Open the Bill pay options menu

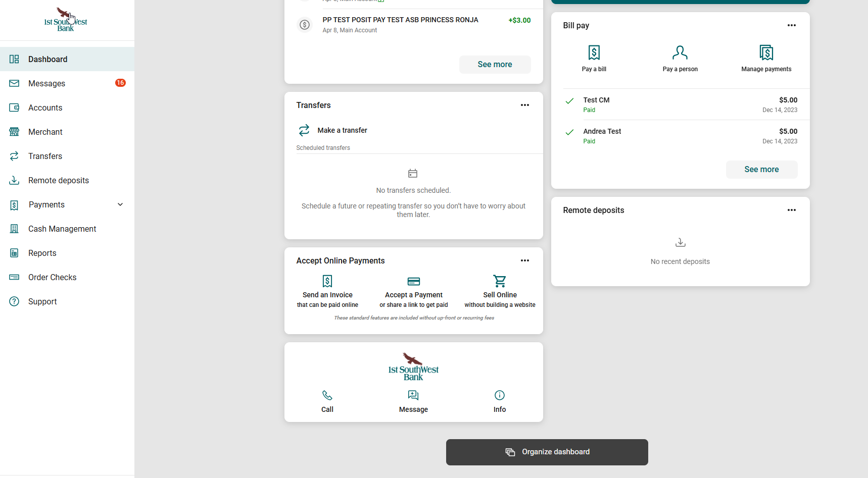tap(792, 25)
